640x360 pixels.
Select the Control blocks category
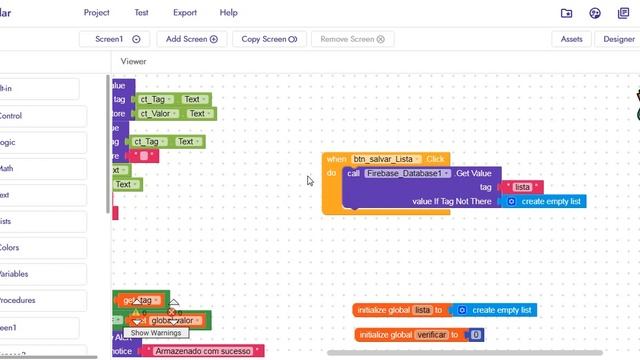pyautogui.click(x=43, y=116)
